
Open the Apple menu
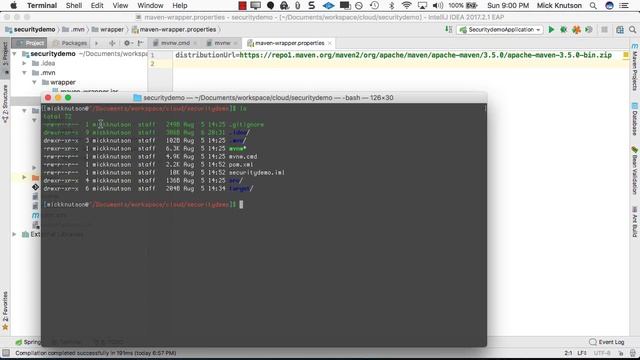13,6
